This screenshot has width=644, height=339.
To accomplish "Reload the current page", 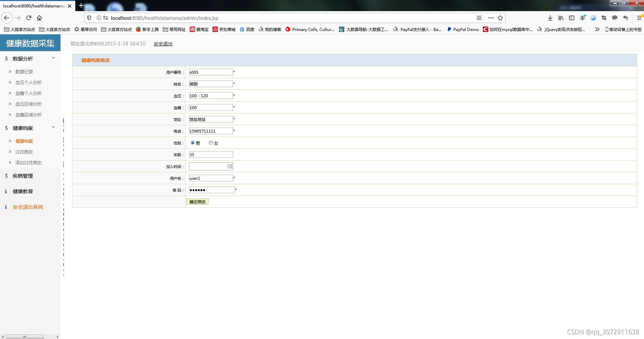I will point(29,18).
